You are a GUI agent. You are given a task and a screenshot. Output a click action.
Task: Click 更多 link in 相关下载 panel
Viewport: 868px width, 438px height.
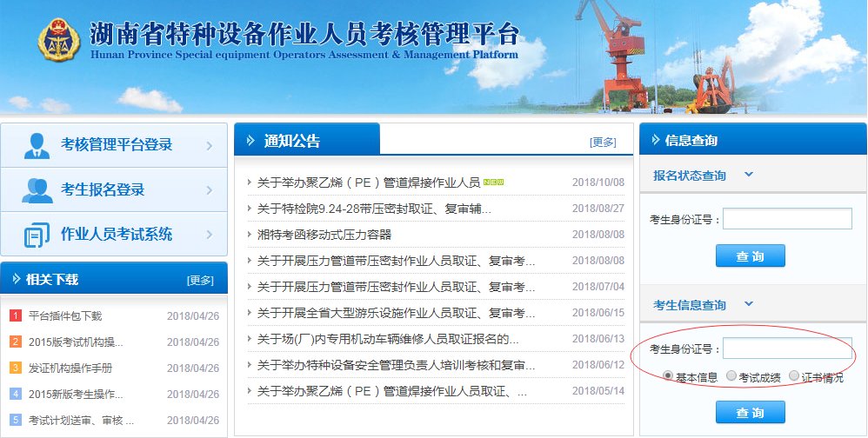200,281
